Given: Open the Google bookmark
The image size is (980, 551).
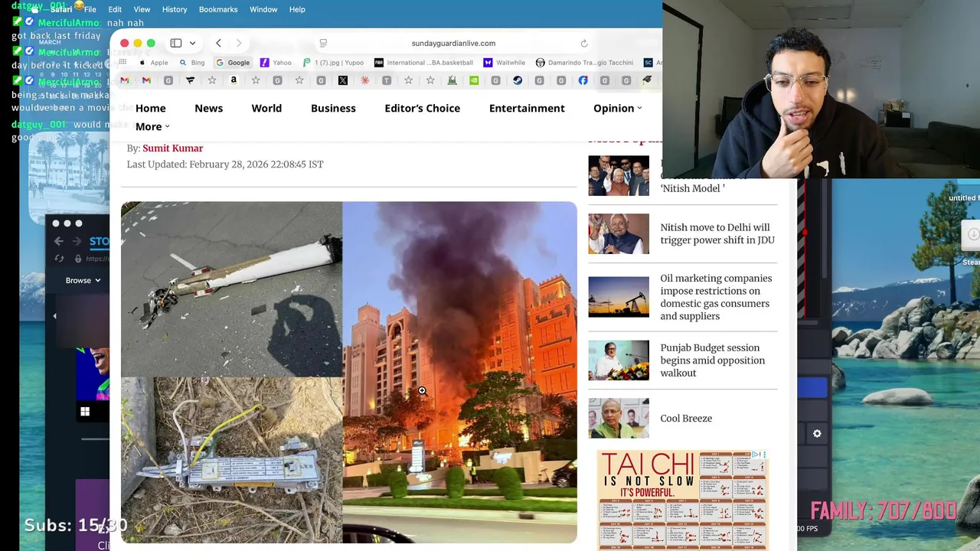Looking at the screenshot, I should tap(233, 63).
